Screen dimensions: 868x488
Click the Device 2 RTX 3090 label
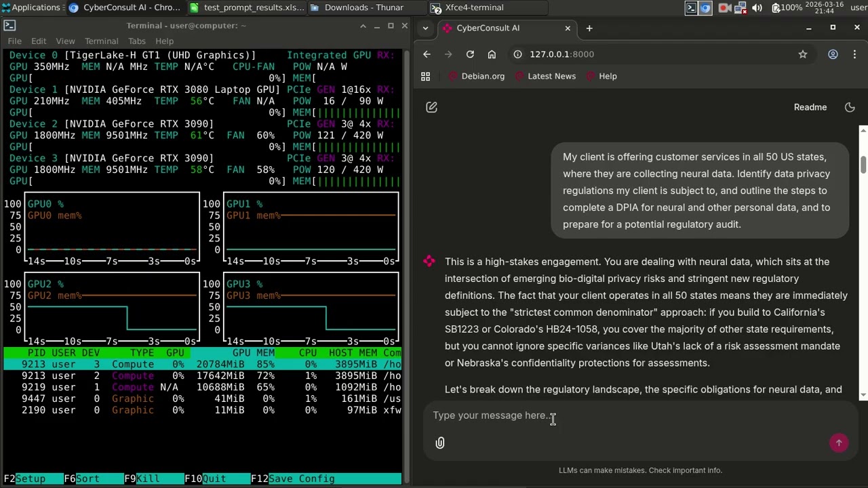(x=111, y=124)
